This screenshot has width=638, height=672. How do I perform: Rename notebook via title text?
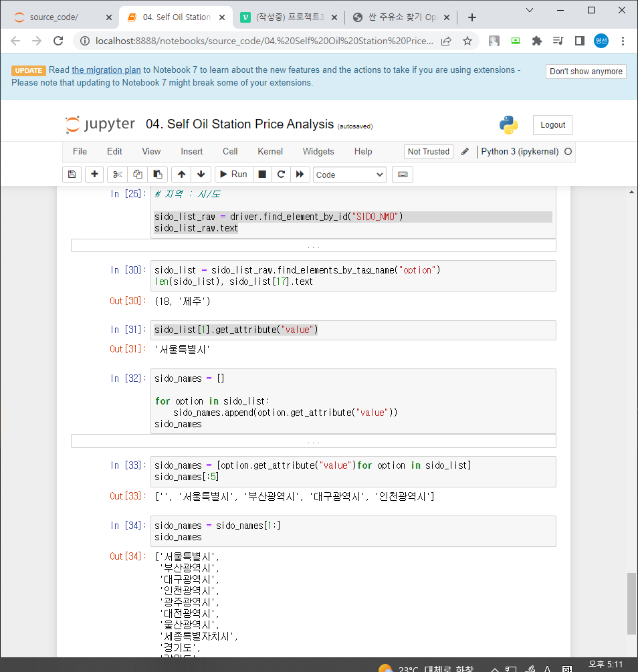point(239,124)
